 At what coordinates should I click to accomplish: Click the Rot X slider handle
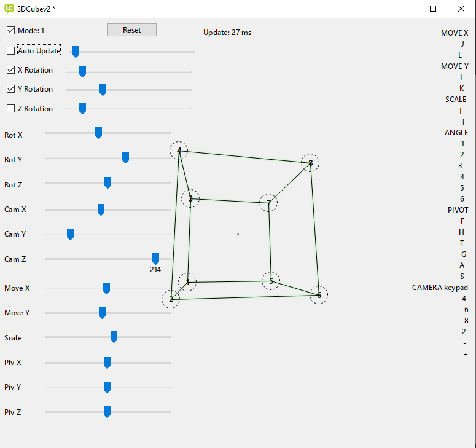tap(98, 133)
